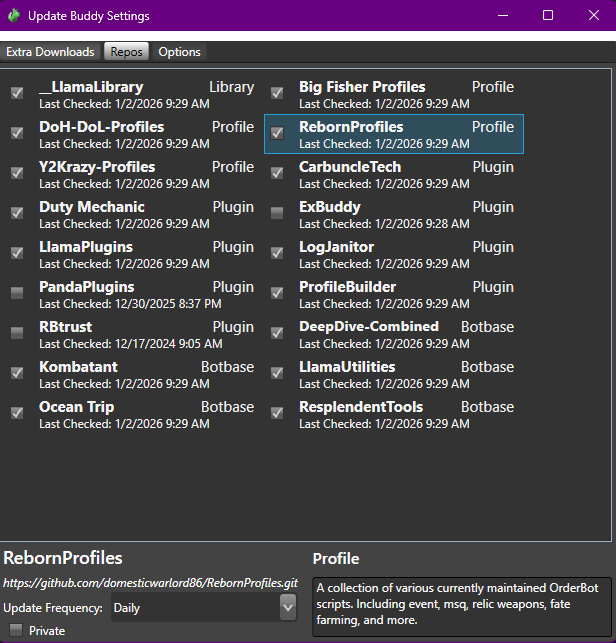616x643 pixels.
Task: Select the Repos tab
Action: [x=126, y=52]
